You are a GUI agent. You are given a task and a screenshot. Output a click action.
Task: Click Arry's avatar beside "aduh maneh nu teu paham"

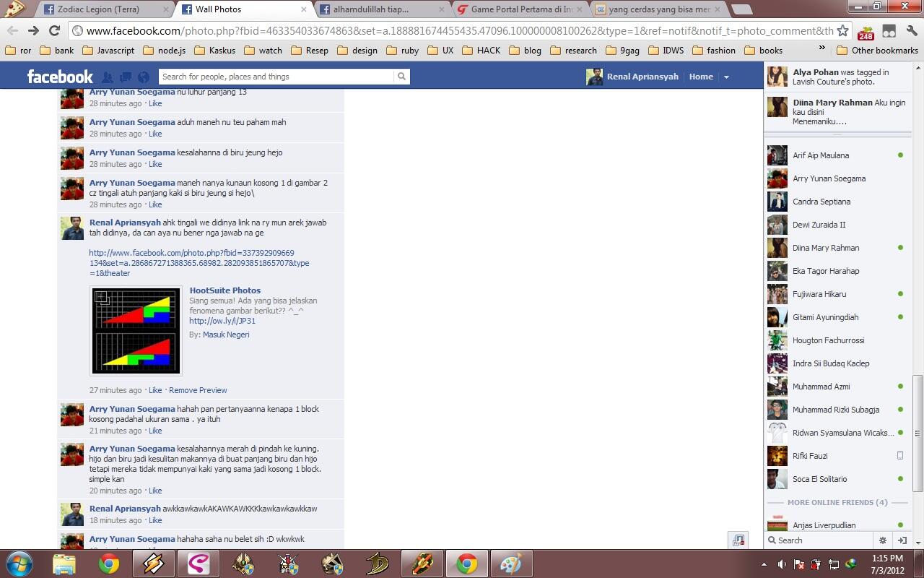tap(72, 128)
